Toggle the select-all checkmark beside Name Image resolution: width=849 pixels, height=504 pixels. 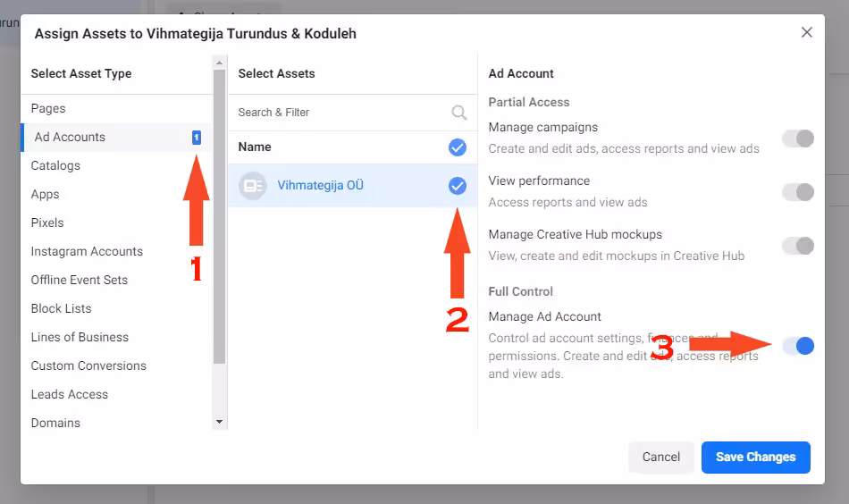tap(457, 147)
